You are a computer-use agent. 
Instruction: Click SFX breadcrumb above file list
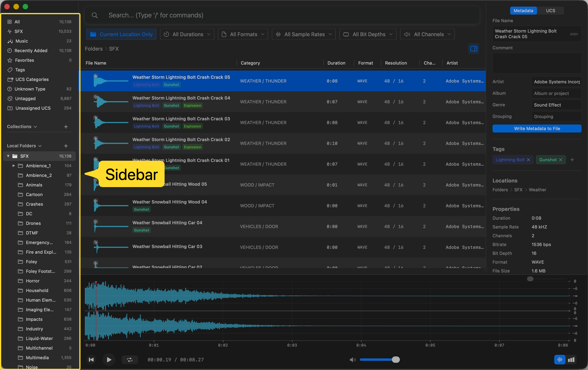click(114, 49)
